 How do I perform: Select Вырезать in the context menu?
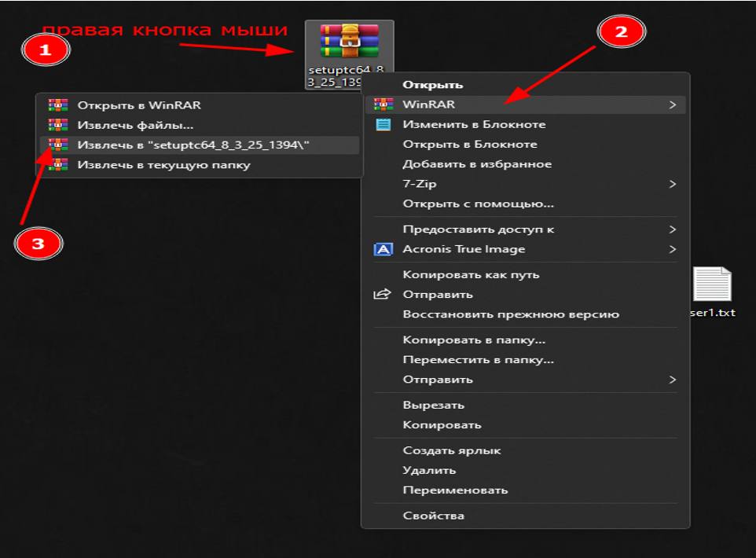coord(526,405)
